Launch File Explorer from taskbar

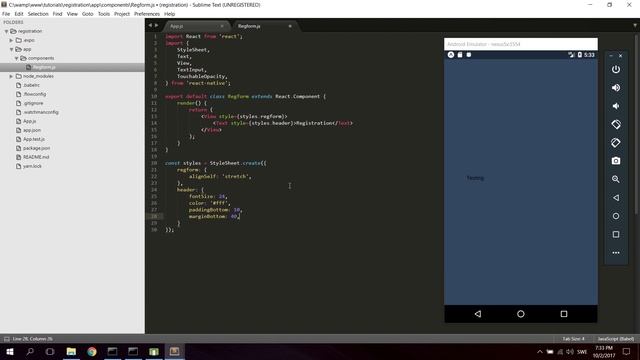pyautogui.click(x=71, y=351)
